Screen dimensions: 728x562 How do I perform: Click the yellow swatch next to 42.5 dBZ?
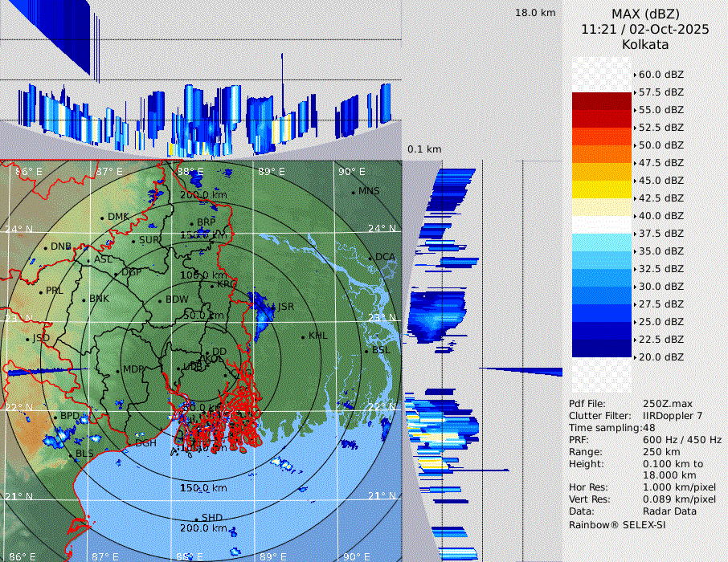(x=602, y=189)
